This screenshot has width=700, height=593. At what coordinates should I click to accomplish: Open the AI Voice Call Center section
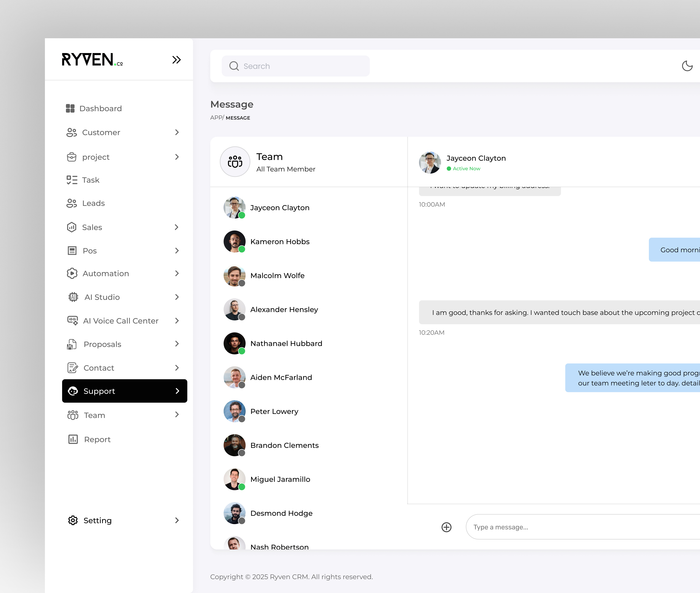[121, 321]
